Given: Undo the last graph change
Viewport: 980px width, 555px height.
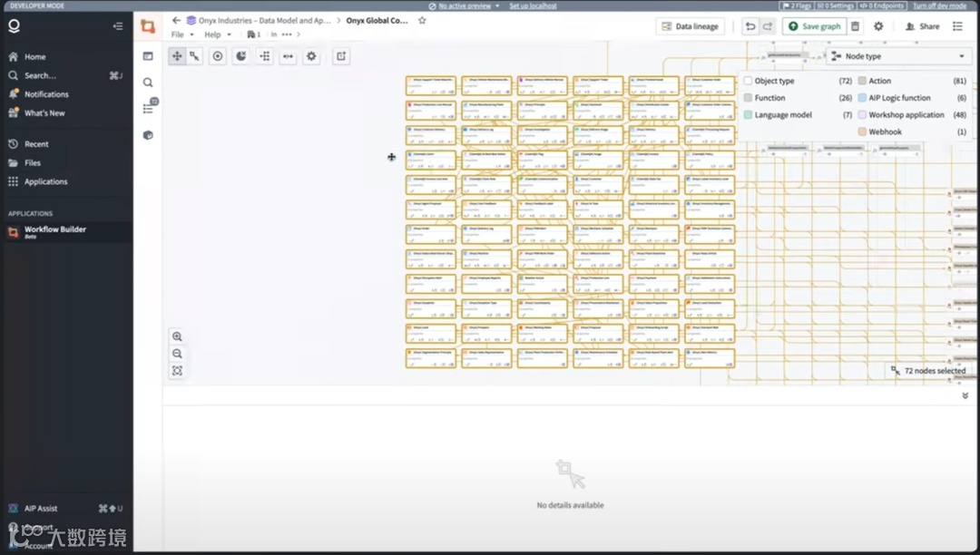Looking at the screenshot, I should [750, 26].
